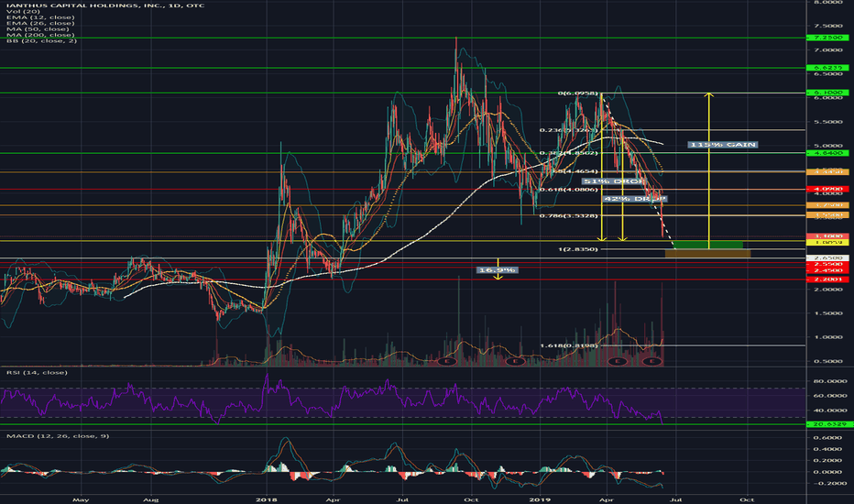The height and width of the screenshot is (504, 854).
Task: Click the 40.0000 RSI scale value
Action: click(x=830, y=411)
